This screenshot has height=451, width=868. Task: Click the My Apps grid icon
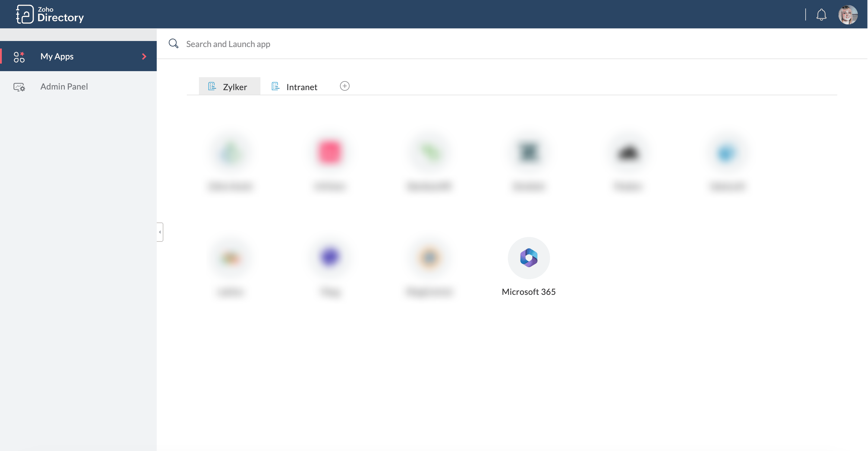[x=19, y=57]
